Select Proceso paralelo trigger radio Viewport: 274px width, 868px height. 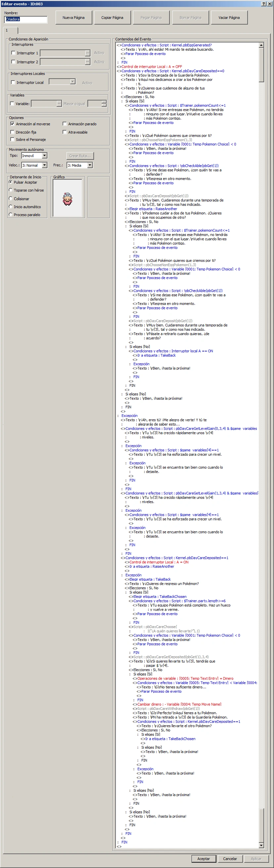(11, 215)
